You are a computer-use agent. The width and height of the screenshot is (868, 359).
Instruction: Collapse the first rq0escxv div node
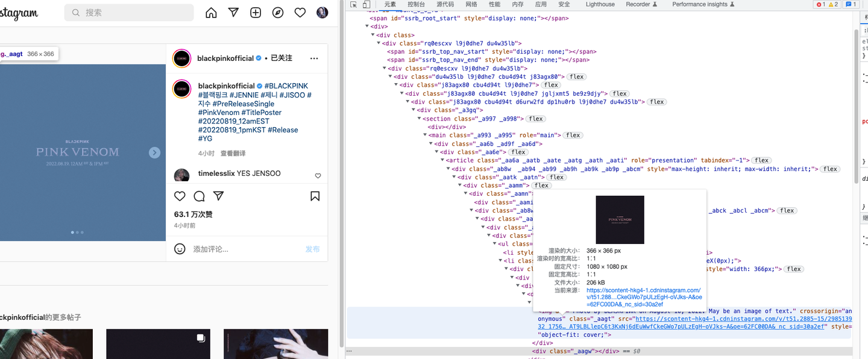380,43
